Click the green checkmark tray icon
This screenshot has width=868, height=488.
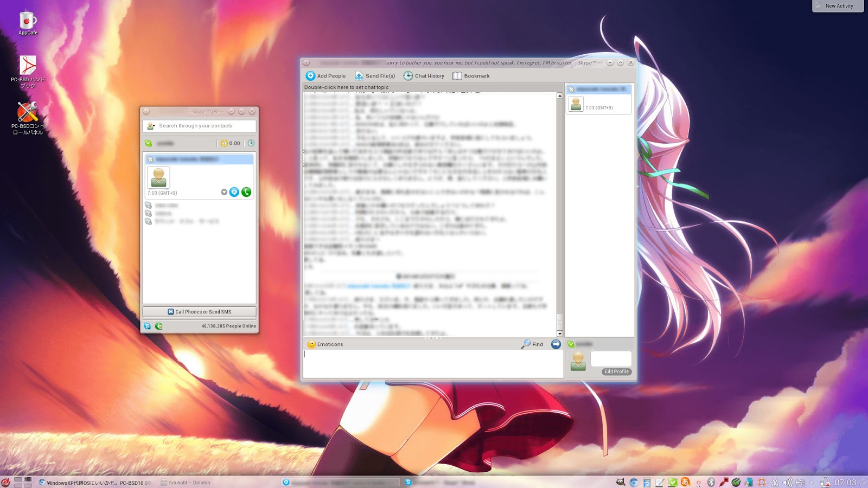pyautogui.click(x=673, y=482)
